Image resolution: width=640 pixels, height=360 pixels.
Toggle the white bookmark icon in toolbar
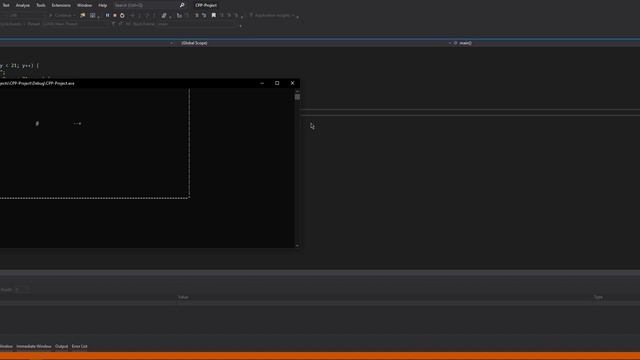coord(213,16)
